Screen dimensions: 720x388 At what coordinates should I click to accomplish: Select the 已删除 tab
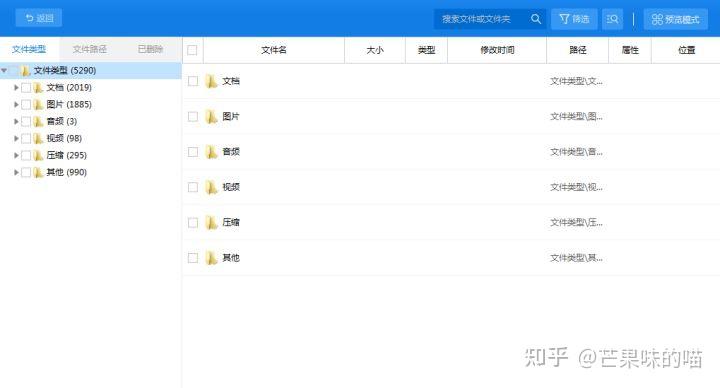150,49
